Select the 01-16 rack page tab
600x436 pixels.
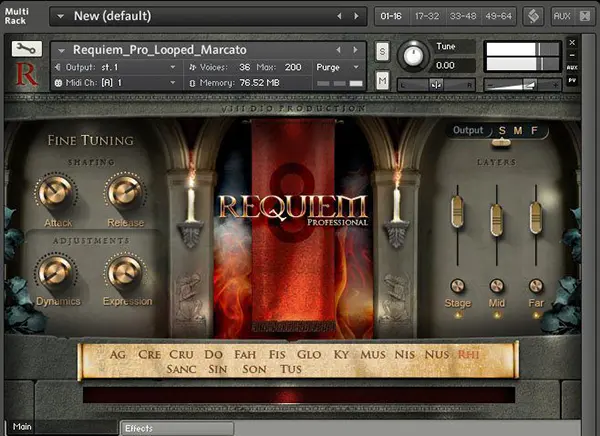(391, 16)
